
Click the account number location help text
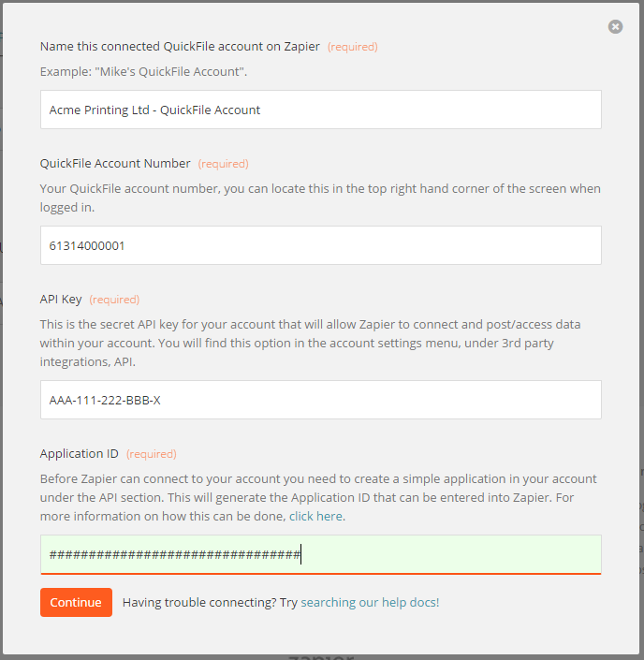(x=320, y=198)
